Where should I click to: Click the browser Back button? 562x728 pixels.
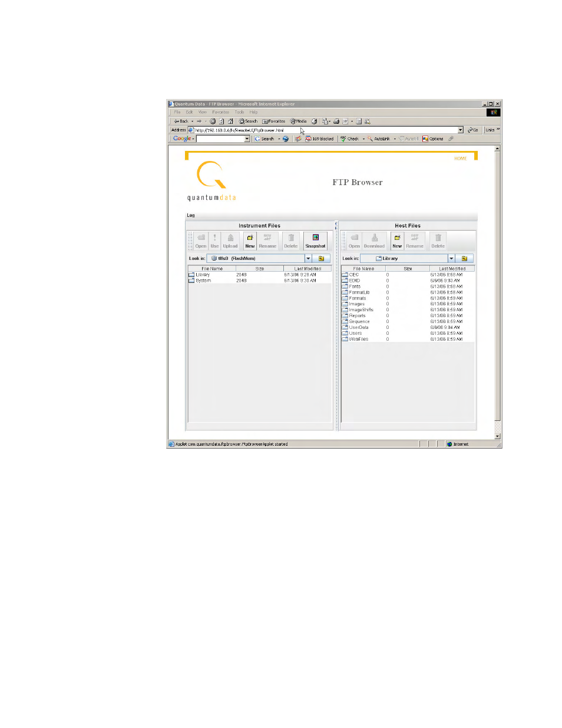tap(181, 121)
